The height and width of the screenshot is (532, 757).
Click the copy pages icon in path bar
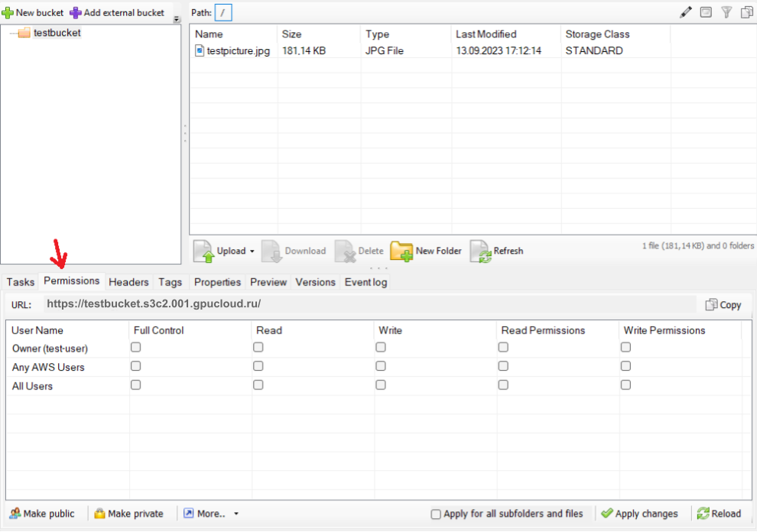746,12
